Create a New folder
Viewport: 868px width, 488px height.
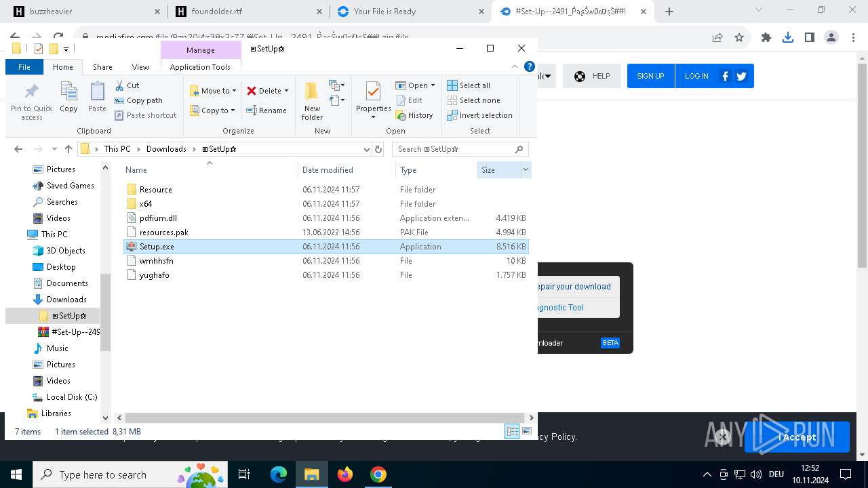[312, 101]
